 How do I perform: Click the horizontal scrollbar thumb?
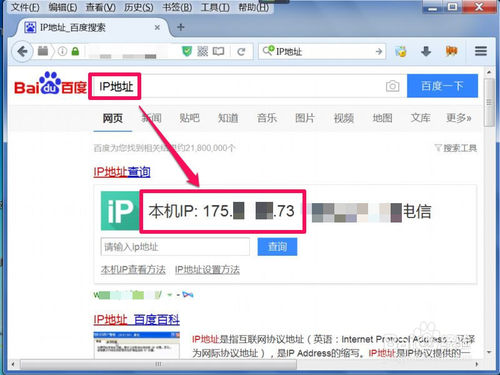[x=158, y=364]
